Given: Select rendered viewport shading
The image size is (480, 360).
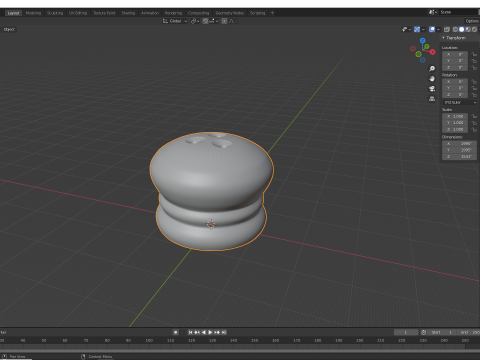Looking at the screenshot, I should (474, 30).
